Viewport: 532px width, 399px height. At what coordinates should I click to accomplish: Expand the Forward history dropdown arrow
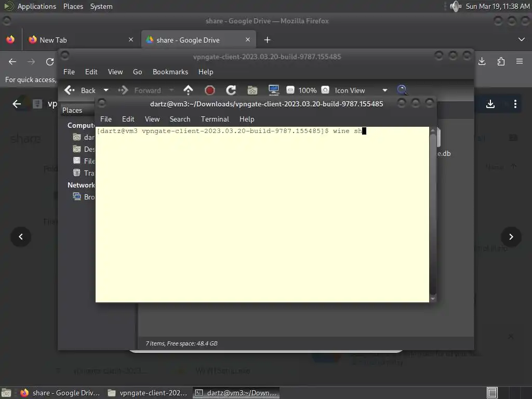(x=171, y=90)
